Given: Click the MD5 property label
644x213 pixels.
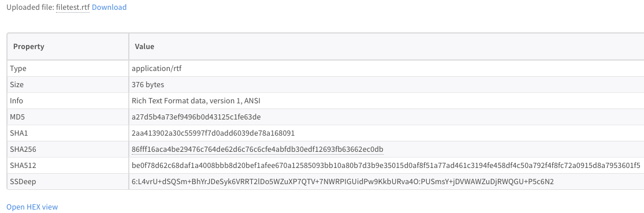Looking at the screenshot, I should (x=17, y=117).
